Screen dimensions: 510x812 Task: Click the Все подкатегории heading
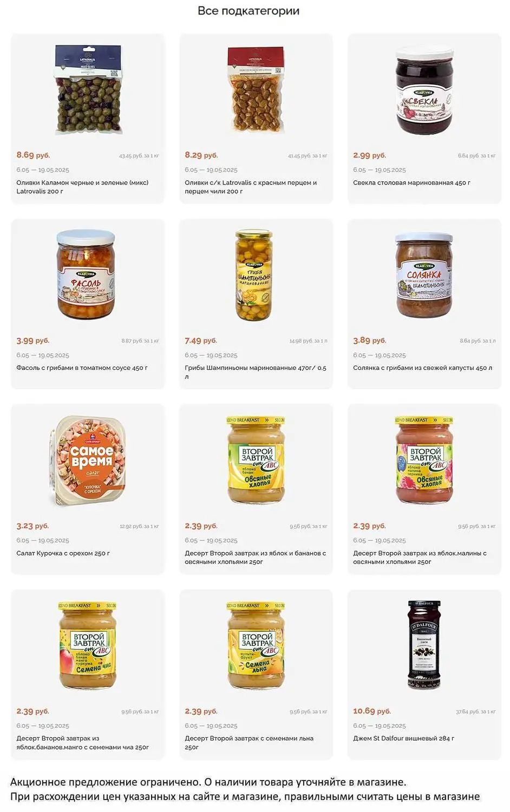point(249,11)
